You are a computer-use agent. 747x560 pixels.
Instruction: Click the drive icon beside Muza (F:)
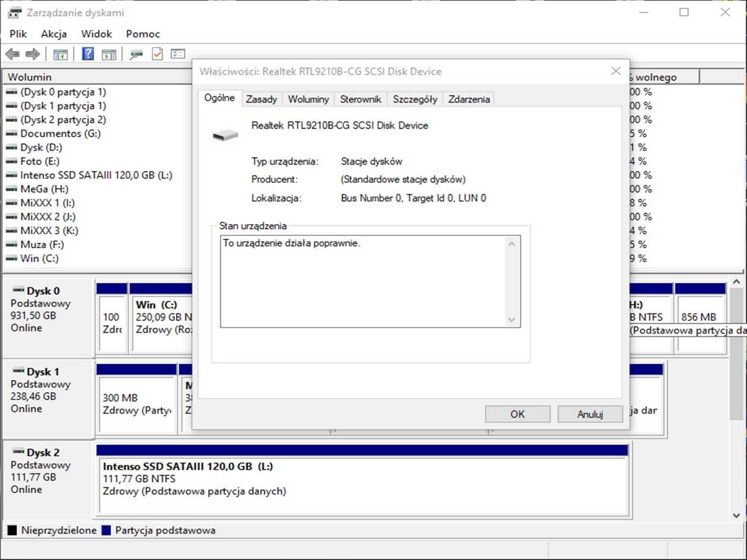pyautogui.click(x=11, y=245)
